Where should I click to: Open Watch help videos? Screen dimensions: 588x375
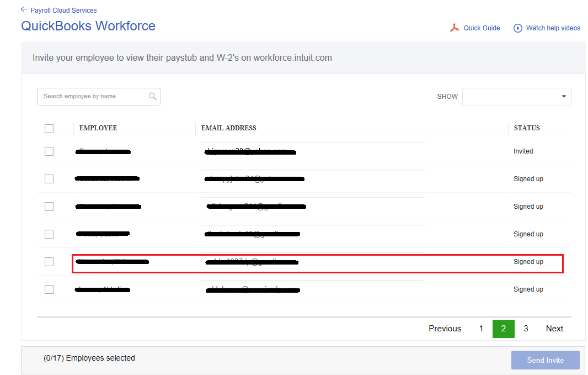click(553, 28)
